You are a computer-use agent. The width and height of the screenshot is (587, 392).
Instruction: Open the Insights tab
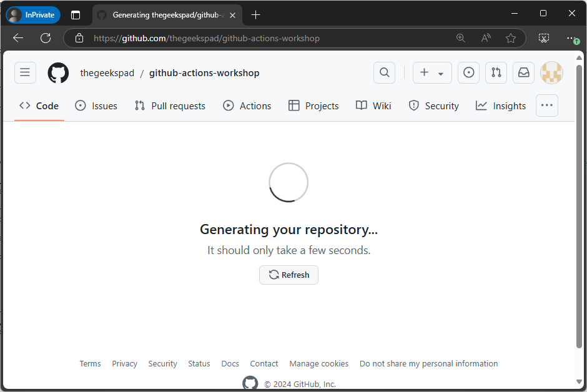pyautogui.click(x=501, y=106)
